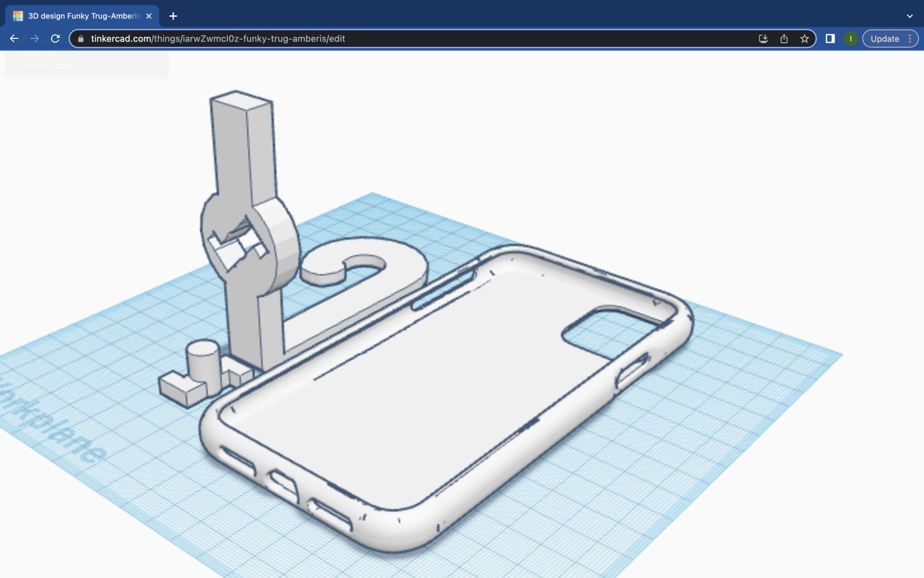Screen dimensions: 924x578
Task: Click the share page icon
Action: pos(784,39)
